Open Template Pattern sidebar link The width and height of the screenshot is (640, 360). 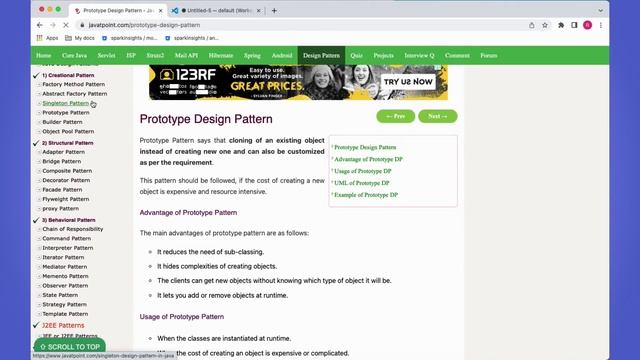pyautogui.click(x=65, y=314)
